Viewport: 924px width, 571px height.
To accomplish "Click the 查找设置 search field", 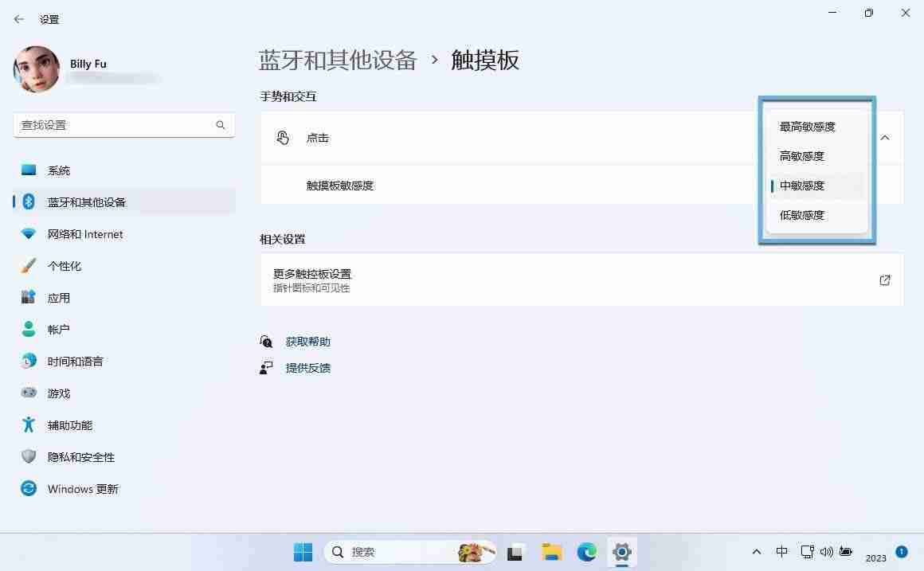I will [123, 124].
